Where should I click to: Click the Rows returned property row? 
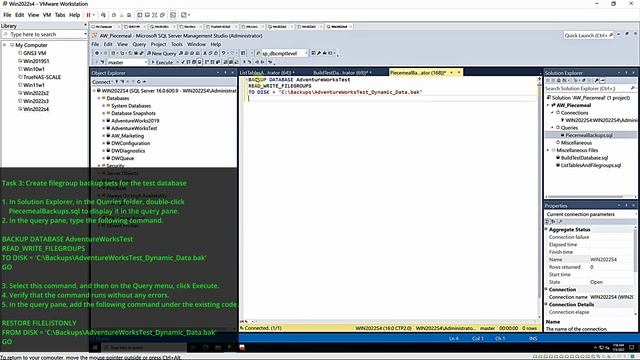(590, 267)
